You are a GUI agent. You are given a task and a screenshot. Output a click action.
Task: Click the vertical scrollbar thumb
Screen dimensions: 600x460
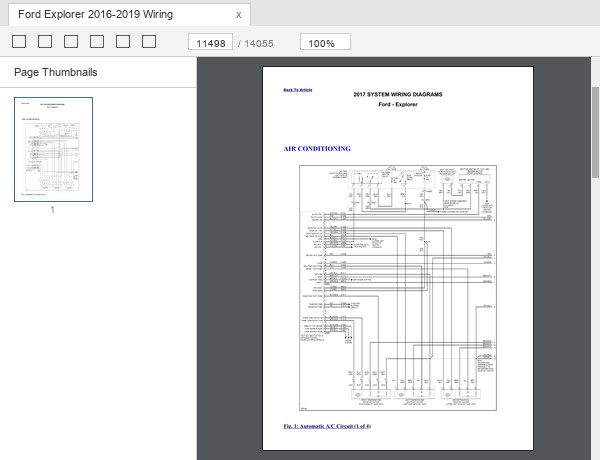pos(595,132)
